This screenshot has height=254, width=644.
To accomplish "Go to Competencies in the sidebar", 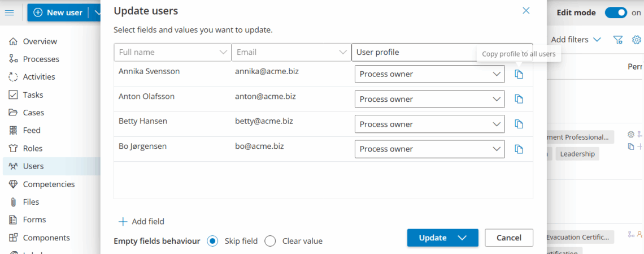I will click(x=49, y=184).
